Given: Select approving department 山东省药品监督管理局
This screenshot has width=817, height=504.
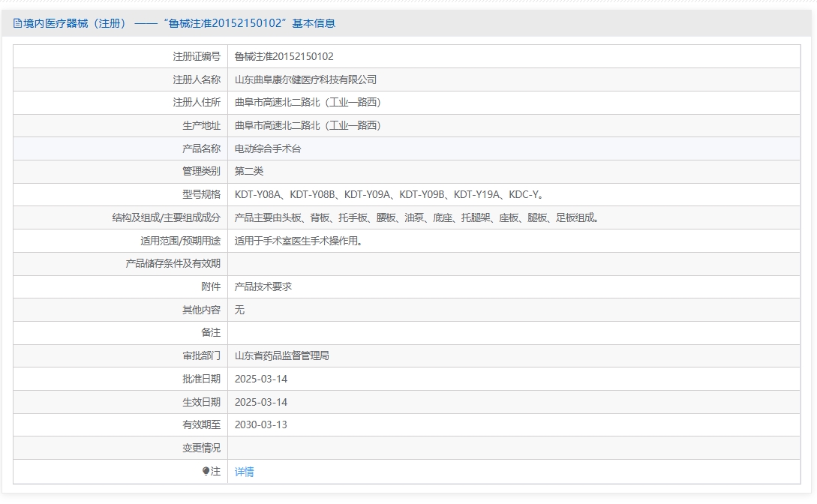Looking at the screenshot, I should point(282,355).
